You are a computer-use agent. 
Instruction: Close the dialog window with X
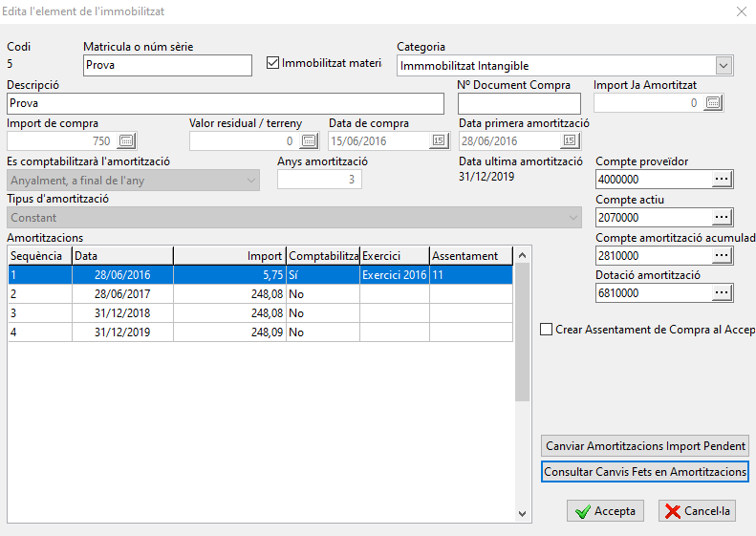tap(742, 11)
